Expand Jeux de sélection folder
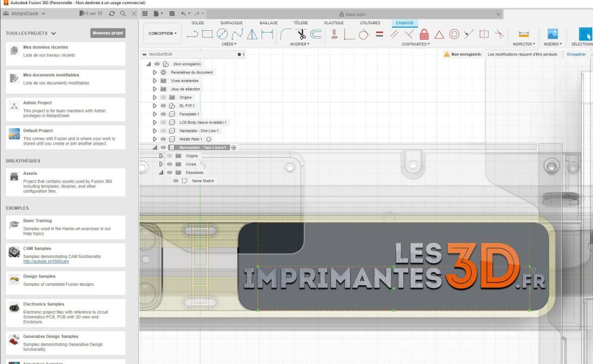 point(155,89)
